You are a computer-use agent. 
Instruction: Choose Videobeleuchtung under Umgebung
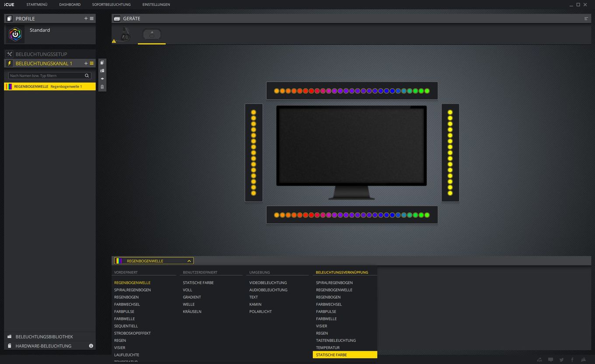click(268, 283)
